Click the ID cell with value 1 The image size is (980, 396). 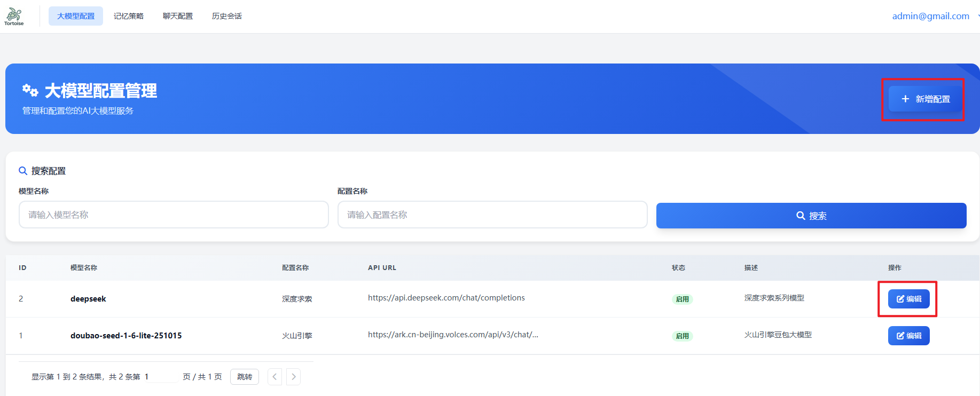pyautogui.click(x=21, y=336)
